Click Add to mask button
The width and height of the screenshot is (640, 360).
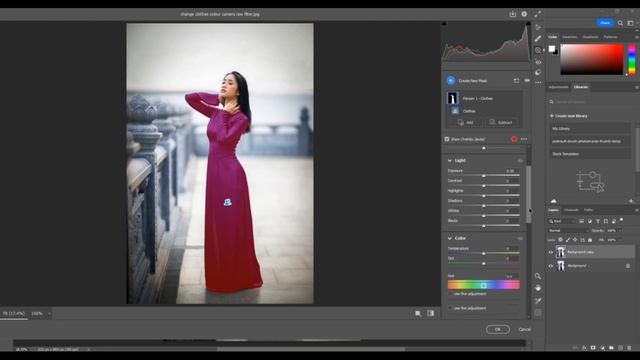point(466,122)
